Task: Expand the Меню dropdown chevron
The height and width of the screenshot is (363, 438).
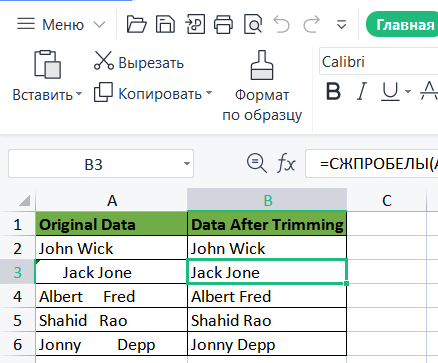Action: (x=99, y=25)
